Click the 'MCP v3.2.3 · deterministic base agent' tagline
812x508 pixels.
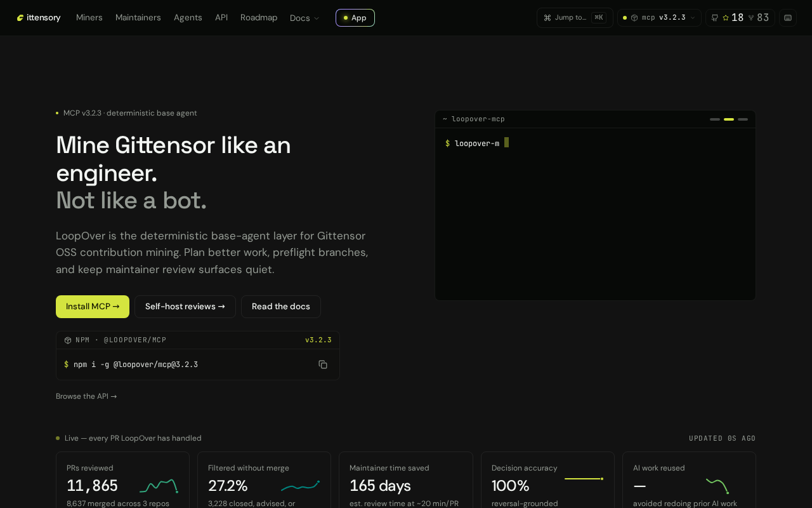pos(130,113)
